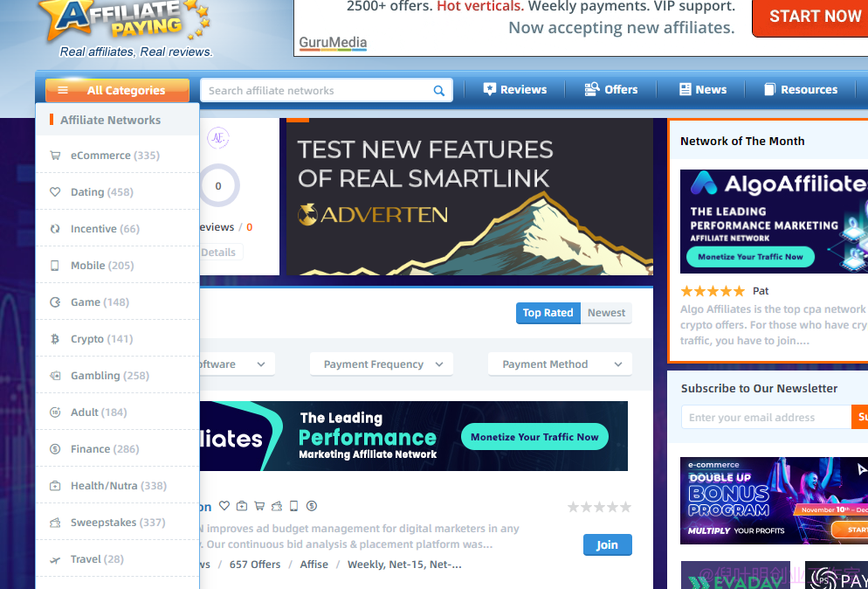Click the Incentive refresh icon
This screenshot has height=589, width=868.
(55, 229)
